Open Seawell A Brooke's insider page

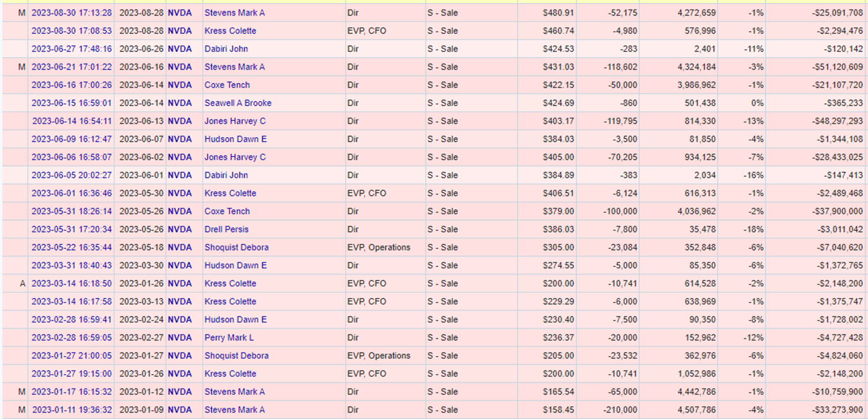click(238, 103)
